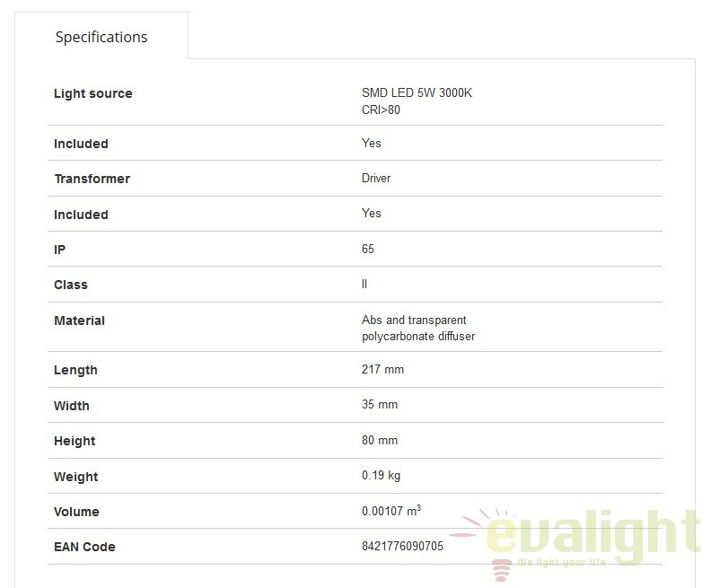This screenshot has width=702, height=588.
Task: Select the SMD LED 5W 3000K value
Action: click(x=417, y=92)
